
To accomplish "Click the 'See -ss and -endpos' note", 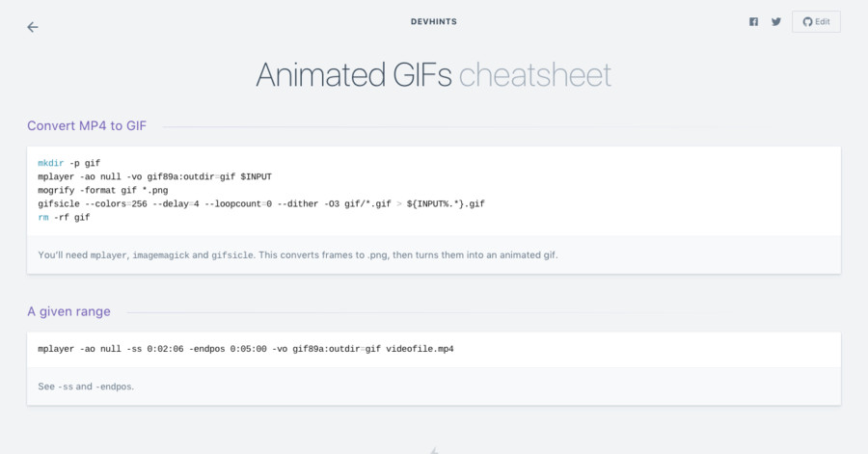I will (x=86, y=387).
